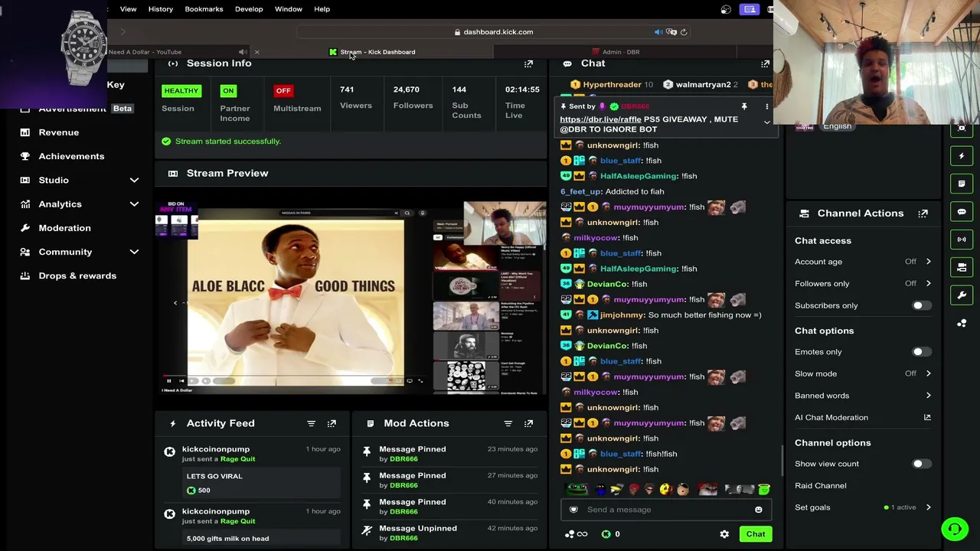The image size is (980, 551).
Task: Open the History menu
Action: 161,9
